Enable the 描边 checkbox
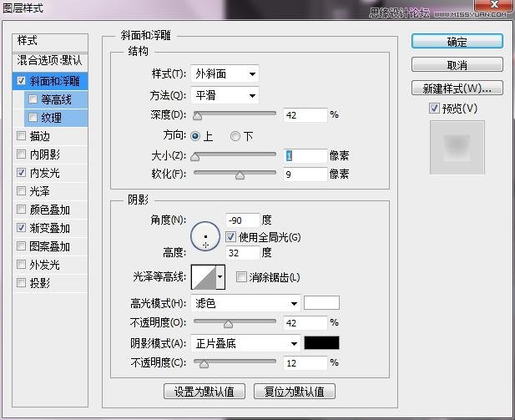Image resolution: width=515 pixels, height=420 pixels. point(21,136)
